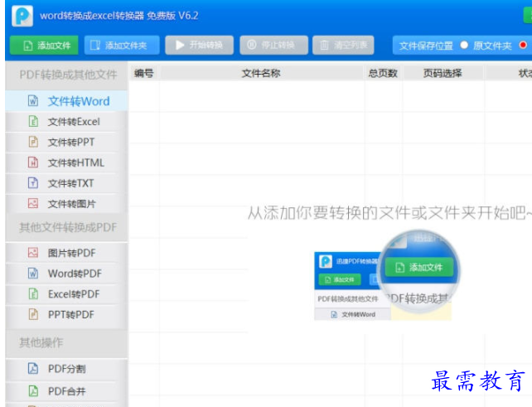Click the Excel icon beside Excel转PDF
Screen dimensions: 532x407
coord(33,293)
